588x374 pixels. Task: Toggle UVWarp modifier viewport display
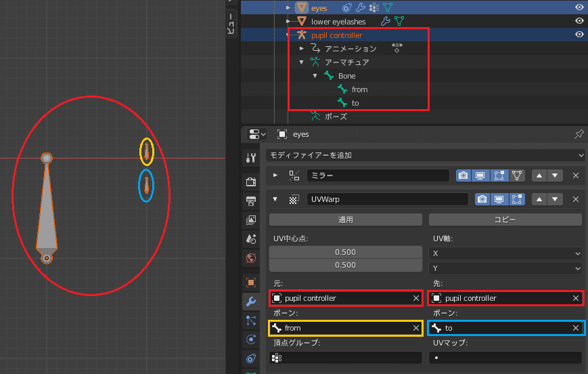pyautogui.click(x=499, y=199)
